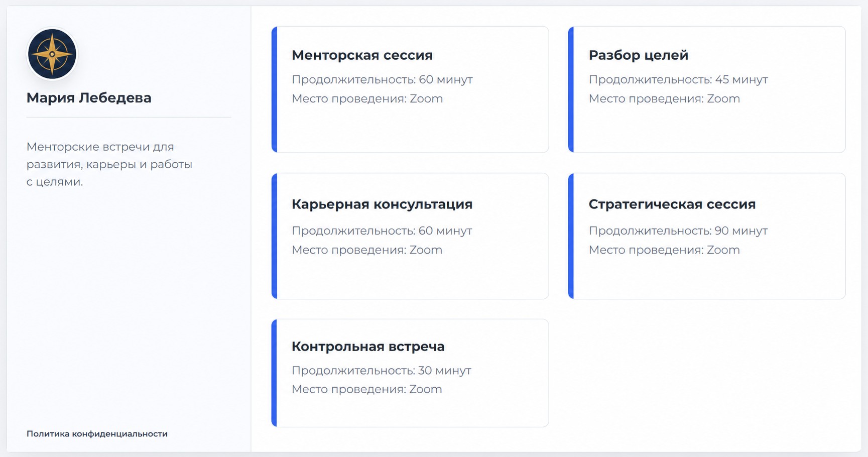Open the Контрольная встреча card

pyautogui.click(x=410, y=373)
